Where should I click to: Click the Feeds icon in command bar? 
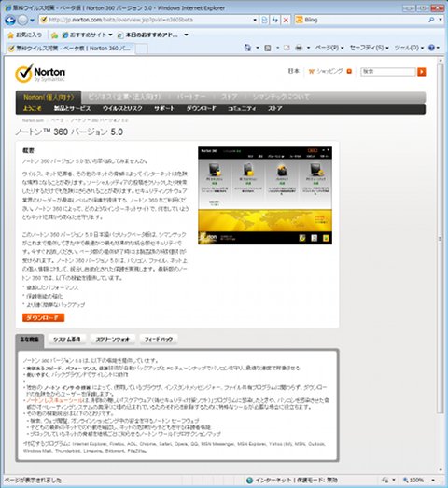tap(268, 48)
